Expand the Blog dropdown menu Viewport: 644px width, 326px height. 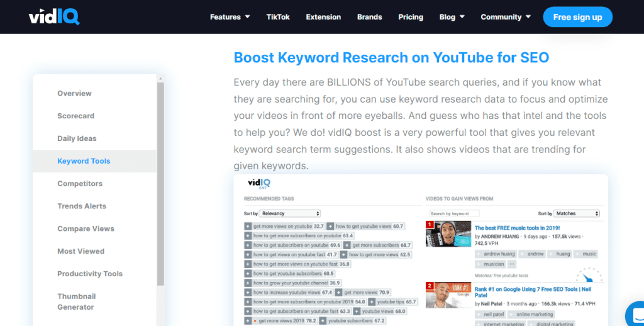452,17
